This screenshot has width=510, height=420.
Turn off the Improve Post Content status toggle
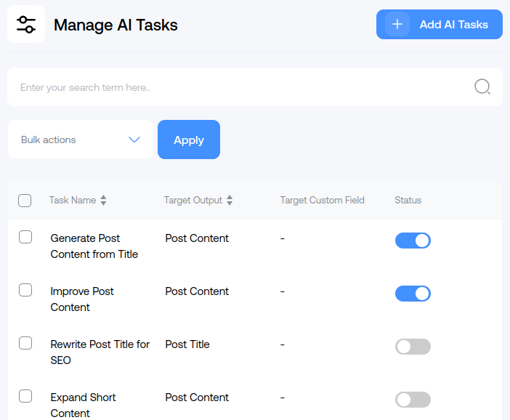click(413, 294)
